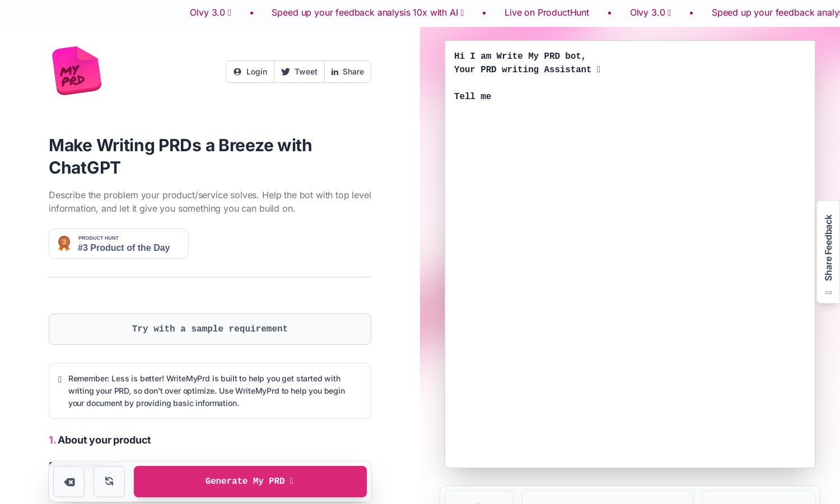Click inside the PRD bot output area

click(x=630, y=254)
